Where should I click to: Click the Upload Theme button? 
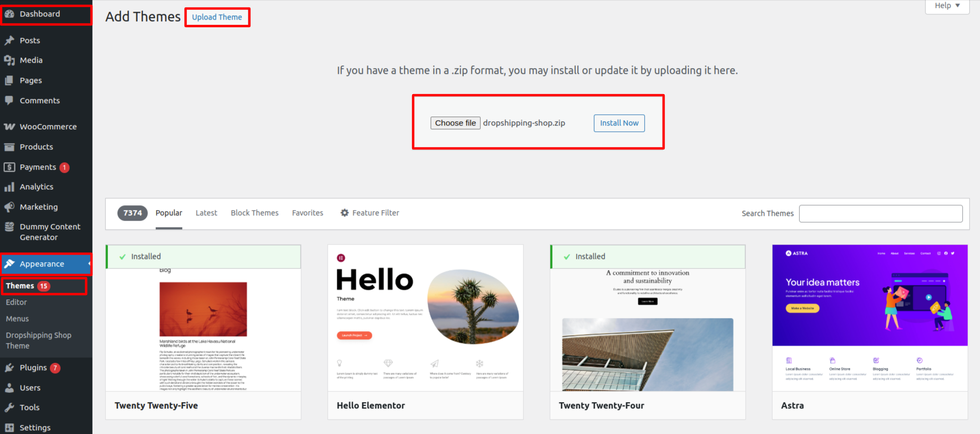[x=217, y=17]
